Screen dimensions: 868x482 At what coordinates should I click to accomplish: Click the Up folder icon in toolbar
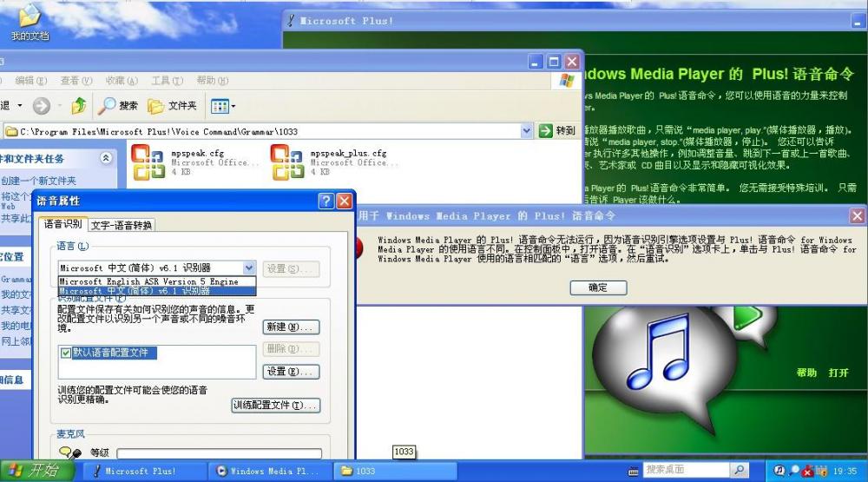coord(79,106)
